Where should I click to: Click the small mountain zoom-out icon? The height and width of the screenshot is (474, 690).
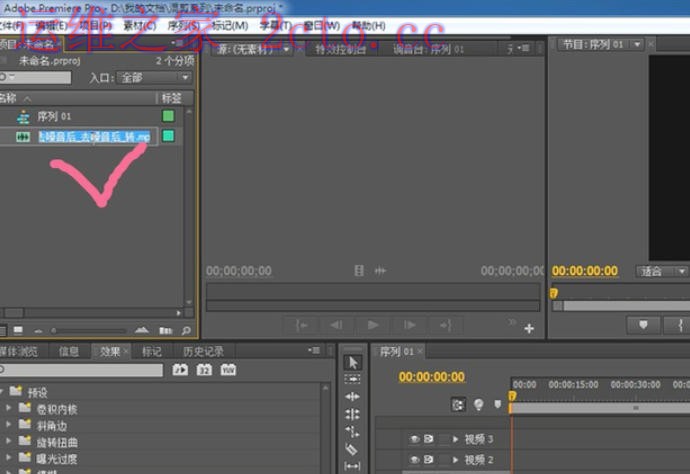pyautogui.click(x=38, y=331)
